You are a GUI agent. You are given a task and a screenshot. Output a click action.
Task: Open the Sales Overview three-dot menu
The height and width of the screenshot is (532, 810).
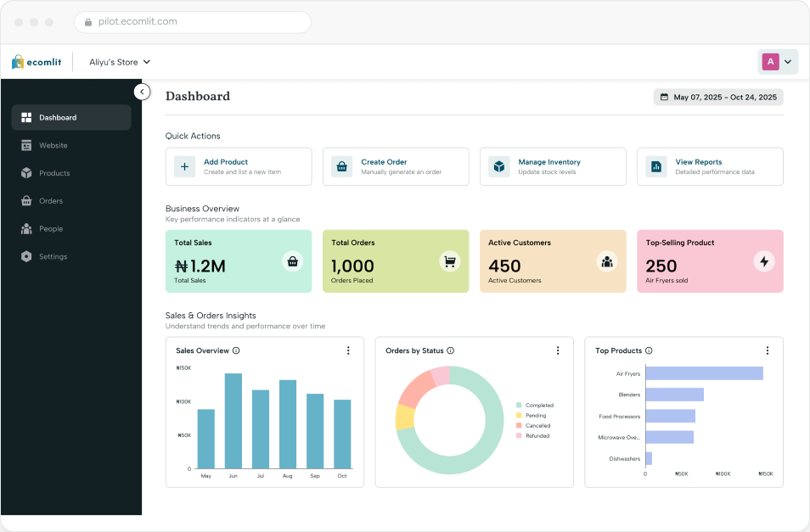[348, 350]
